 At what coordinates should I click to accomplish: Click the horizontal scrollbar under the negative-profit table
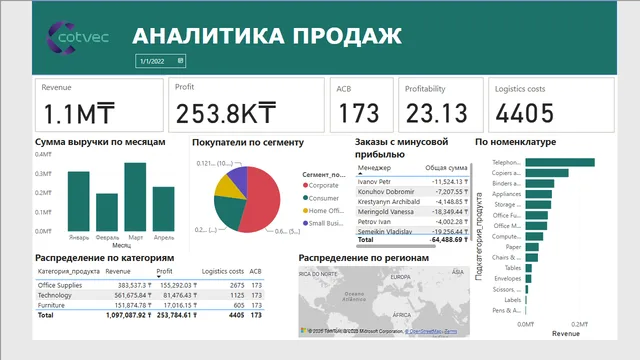pyautogui.click(x=396, y=246)
